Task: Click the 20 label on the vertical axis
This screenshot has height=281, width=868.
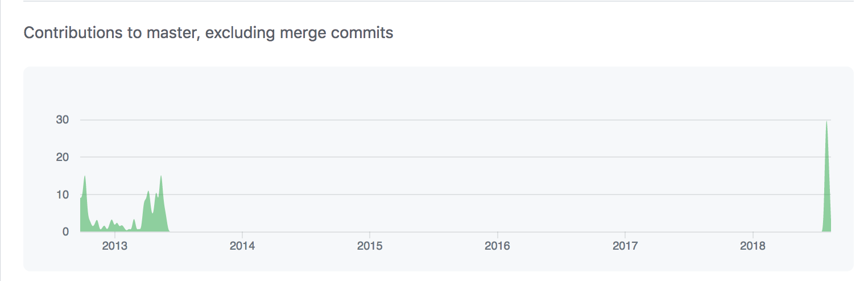Action: tap(62, 157)
